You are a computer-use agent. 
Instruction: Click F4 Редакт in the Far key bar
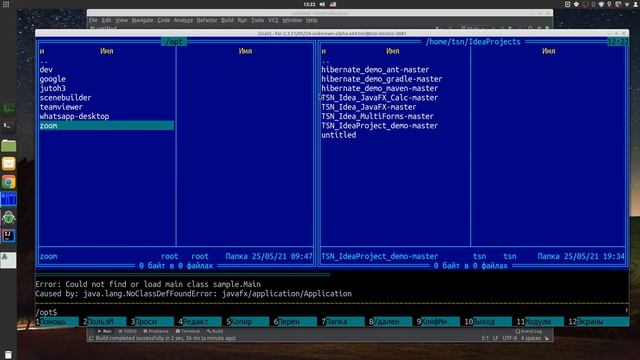pos(200,322)
